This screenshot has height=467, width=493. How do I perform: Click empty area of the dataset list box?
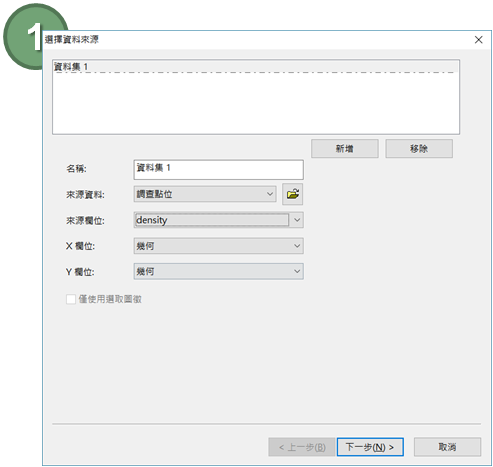point(255,103)
